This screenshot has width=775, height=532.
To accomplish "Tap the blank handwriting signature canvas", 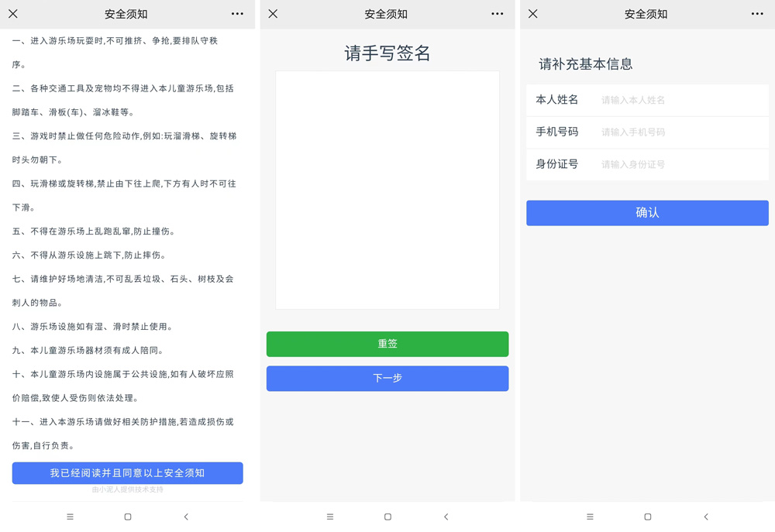I will click(x=387, y=190).
